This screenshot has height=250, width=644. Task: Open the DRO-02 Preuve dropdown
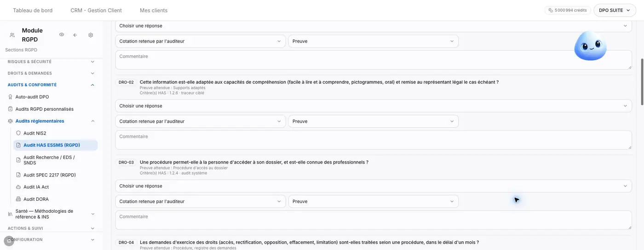pyautogui.click(x=374, y=121)
